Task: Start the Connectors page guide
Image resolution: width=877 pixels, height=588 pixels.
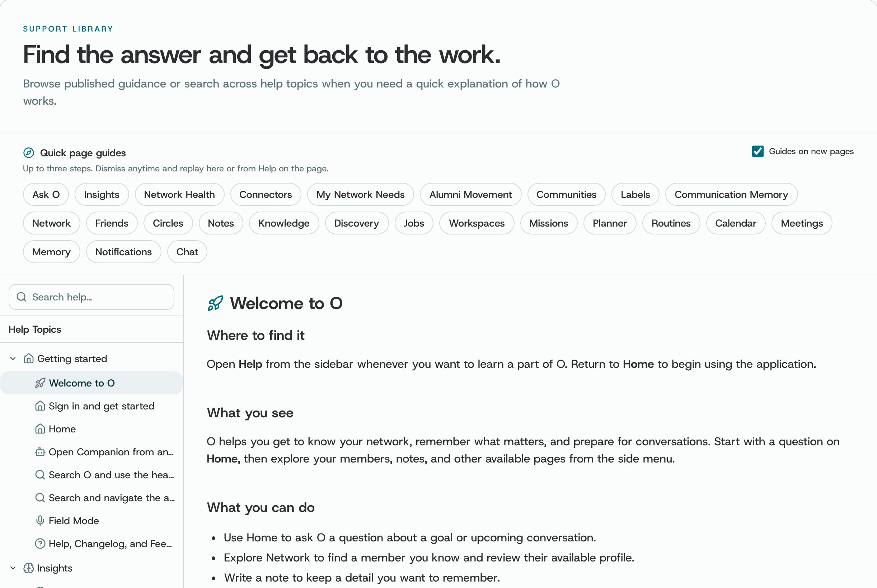Action: 266,195
